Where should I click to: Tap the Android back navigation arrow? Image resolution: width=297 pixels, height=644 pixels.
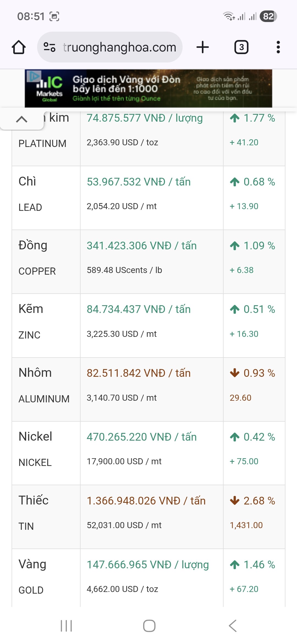pos(233,626)
